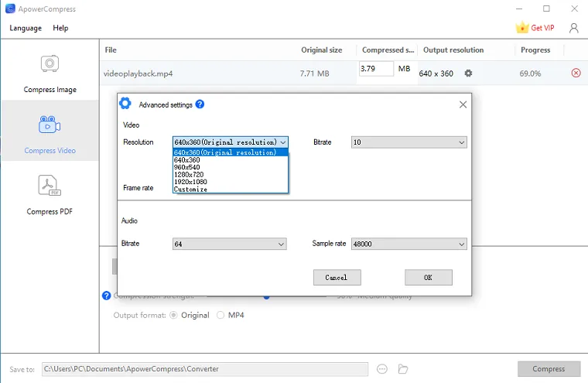Minimize the ApowerCompress window
The image size is (588, 383).
click(x=519, y=9)
